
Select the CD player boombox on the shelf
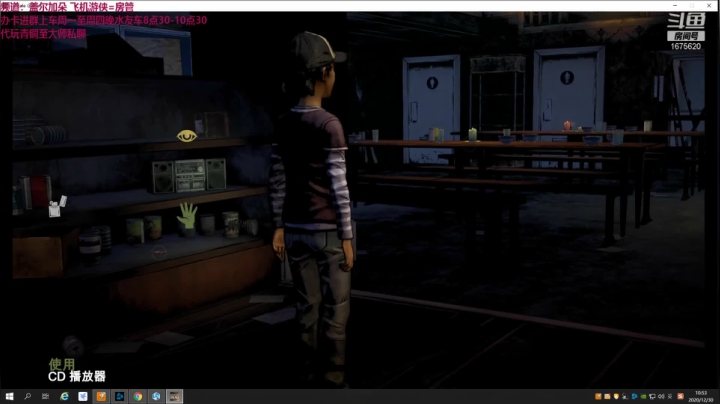(x=189, y=175)
